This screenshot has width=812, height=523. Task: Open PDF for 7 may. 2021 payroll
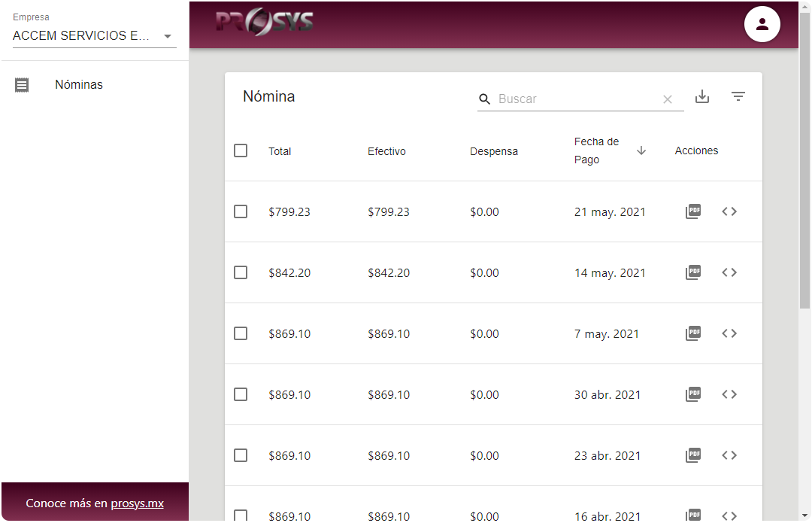click(693, 333)
